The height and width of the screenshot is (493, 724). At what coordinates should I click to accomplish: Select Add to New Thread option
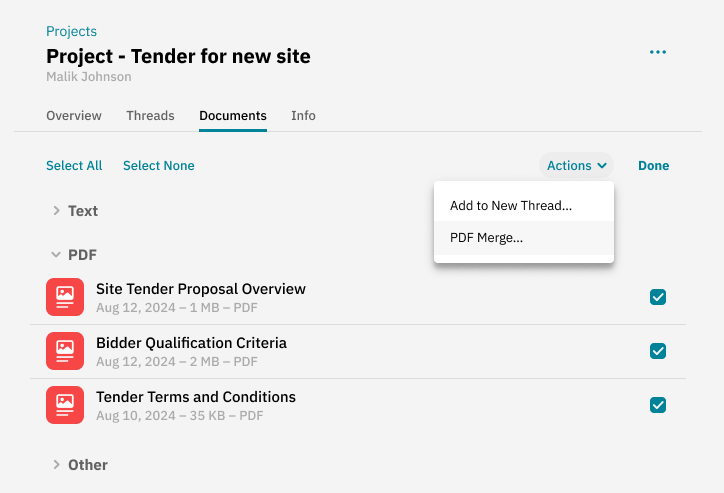511,206
